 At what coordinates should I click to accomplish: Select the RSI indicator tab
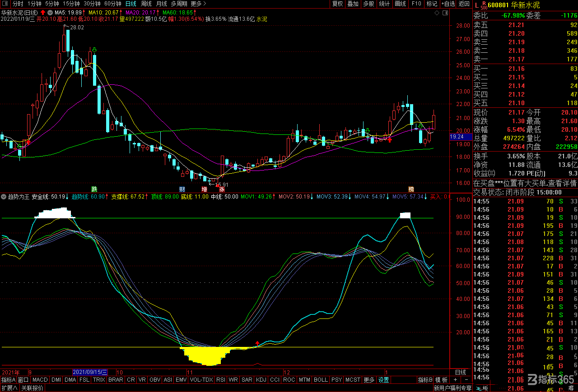pos(221,380)
